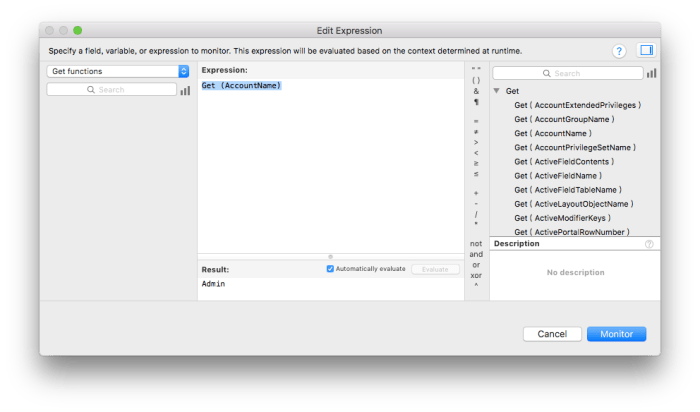Screen dimensions: 700x412
Task: Insert the greater-than-or-equal ≥ operator
Action: tap(476, 163)
